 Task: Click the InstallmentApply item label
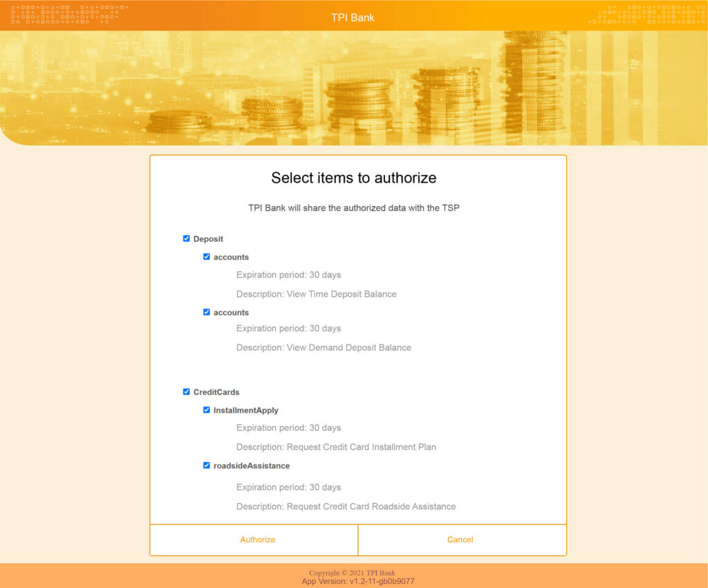click(245, 410)
